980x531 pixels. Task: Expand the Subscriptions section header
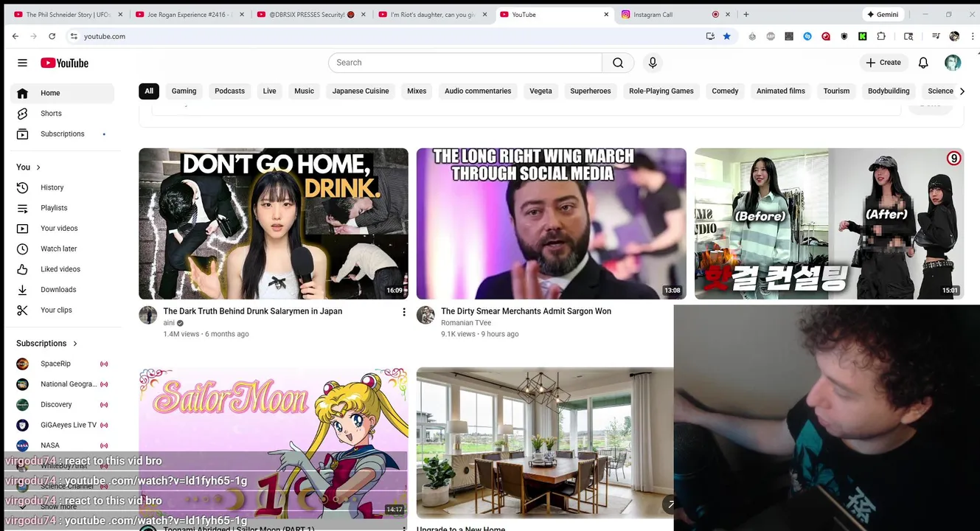pos(47,344)
